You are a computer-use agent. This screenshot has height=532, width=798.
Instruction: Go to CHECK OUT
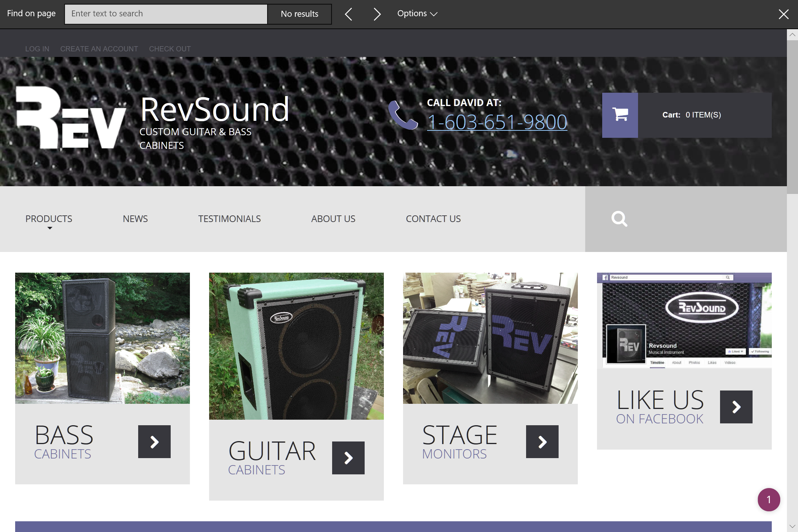tap(170, 49)
